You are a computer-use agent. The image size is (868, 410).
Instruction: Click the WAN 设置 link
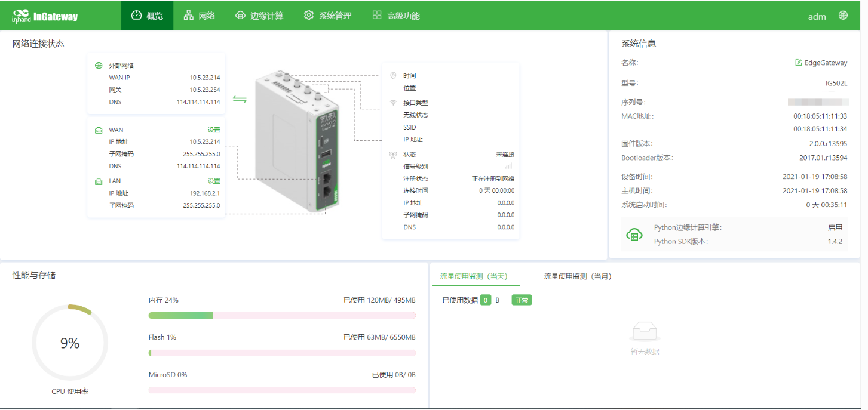[x=214, y=130]
